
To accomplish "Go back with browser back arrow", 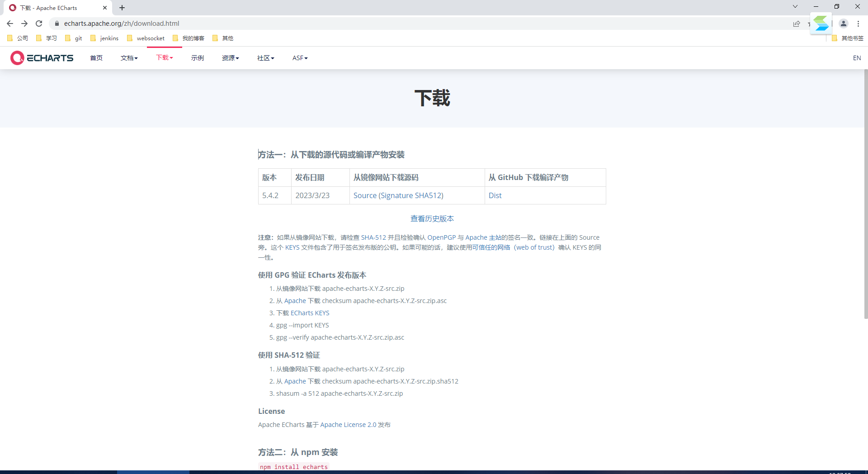I will tap(10, 24).
